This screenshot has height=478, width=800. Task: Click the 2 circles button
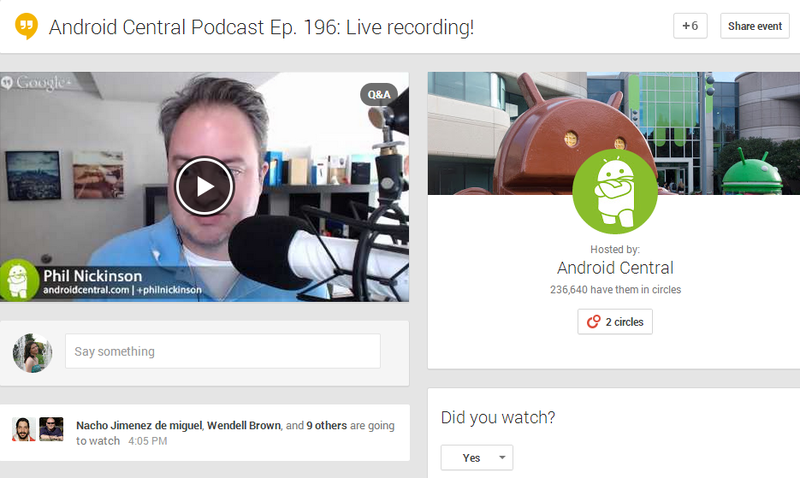point(615,322)
